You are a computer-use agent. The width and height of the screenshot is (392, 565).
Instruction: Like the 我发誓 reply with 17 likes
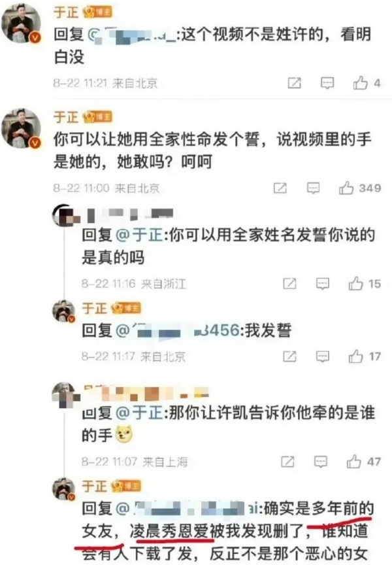point(355,356)
